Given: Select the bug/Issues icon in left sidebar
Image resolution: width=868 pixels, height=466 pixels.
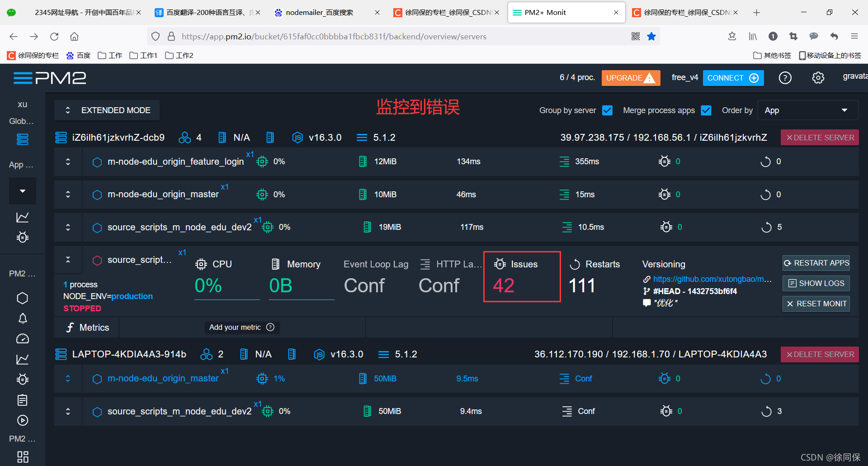Looking at the screenshot, I should click(x=23, y=237).
